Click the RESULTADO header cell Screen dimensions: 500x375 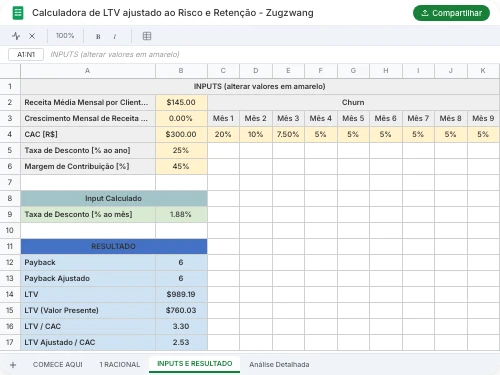(114, 246)
